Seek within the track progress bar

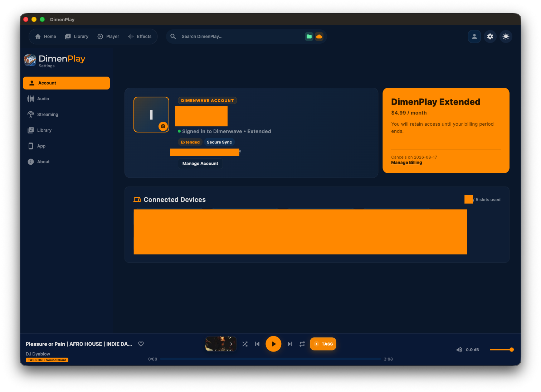coord(270,359)
